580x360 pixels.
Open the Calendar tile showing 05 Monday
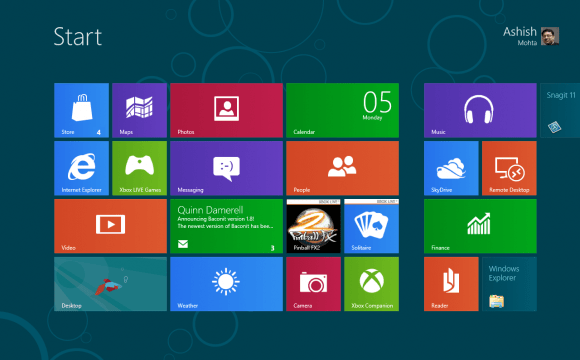tap(343, 110)
